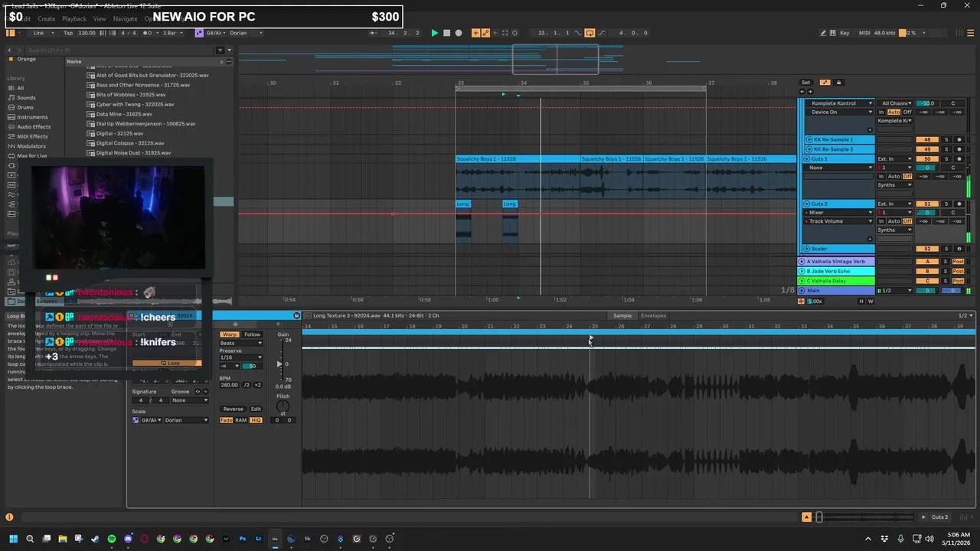Open Spotify from the taskbar
The width and height of the screenshot is (980, 551).
112,539
